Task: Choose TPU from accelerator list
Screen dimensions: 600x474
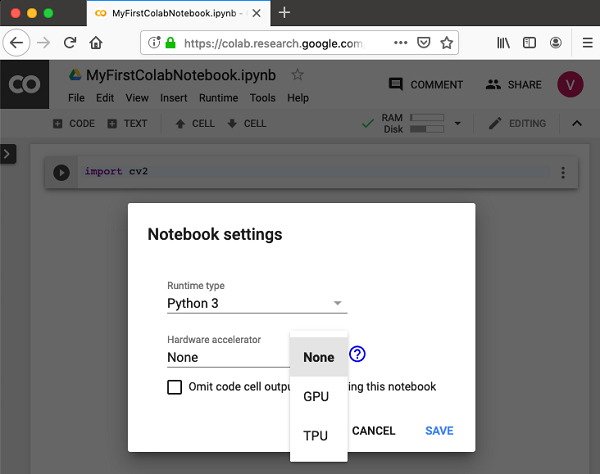Action: [x=316, y=435]
